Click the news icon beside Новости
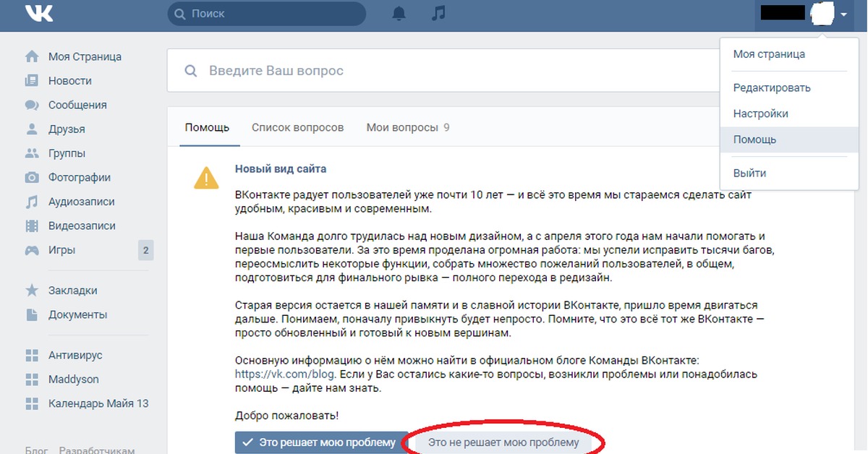This screenshot has width=868, height=454. [32, 81]
